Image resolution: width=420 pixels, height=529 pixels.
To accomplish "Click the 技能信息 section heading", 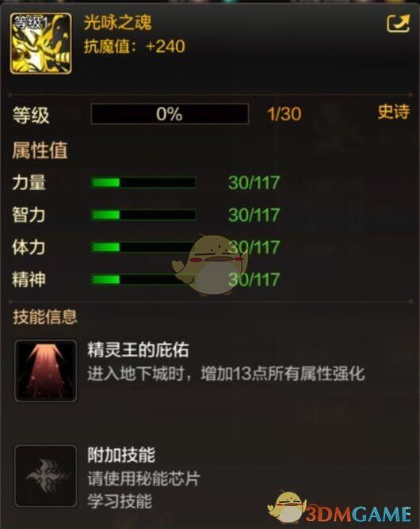I will click(45, 317).
